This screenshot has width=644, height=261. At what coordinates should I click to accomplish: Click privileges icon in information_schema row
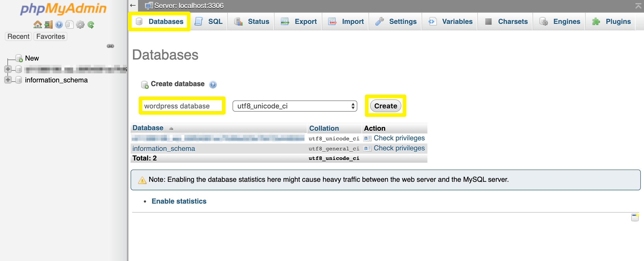[x=367, y=148]
